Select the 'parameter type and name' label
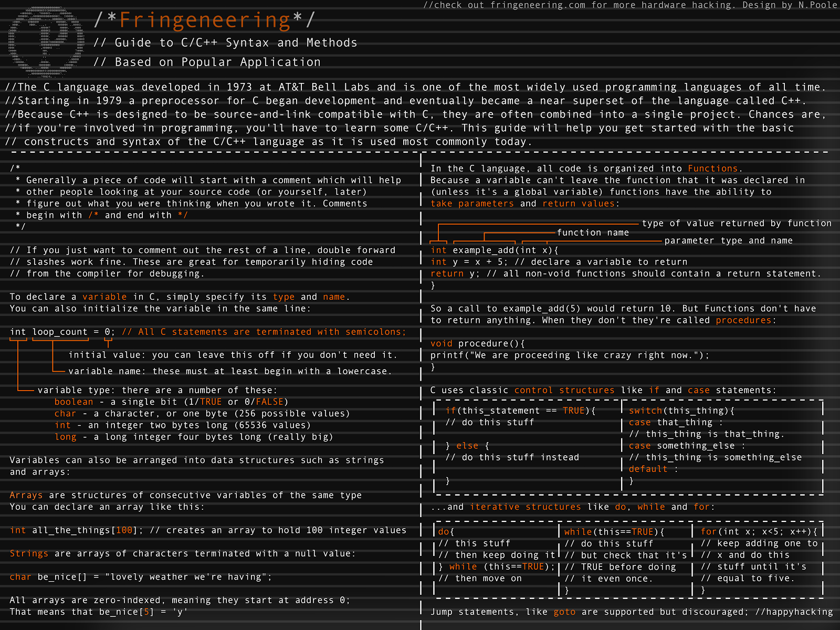Screen dimensions: 840x630 [728, 240]
